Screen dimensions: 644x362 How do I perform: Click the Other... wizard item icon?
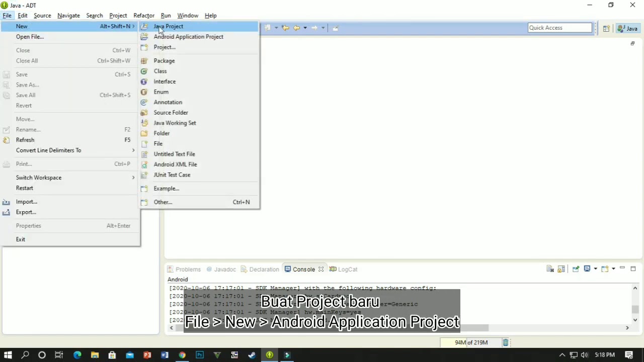pos(144,202)
